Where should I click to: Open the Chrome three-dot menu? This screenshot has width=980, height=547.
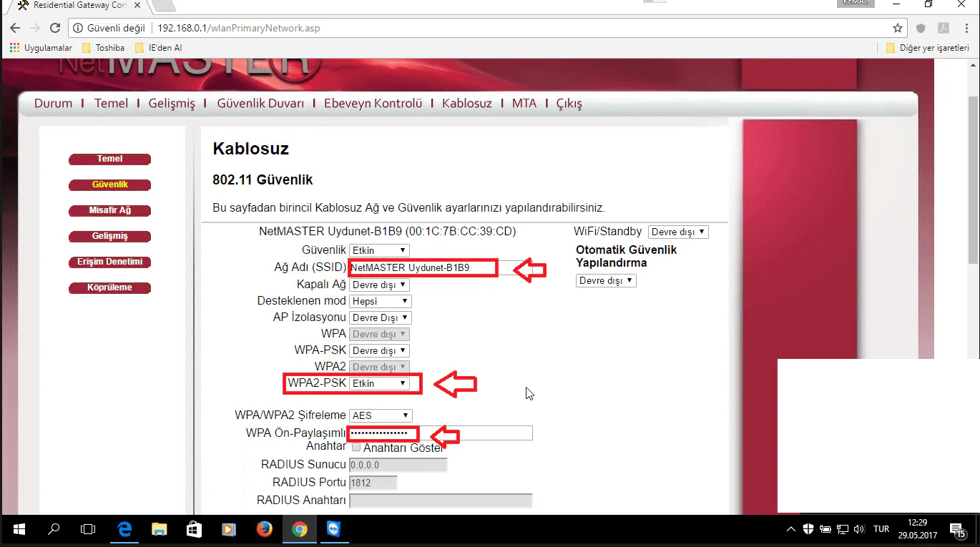point(966,29)
